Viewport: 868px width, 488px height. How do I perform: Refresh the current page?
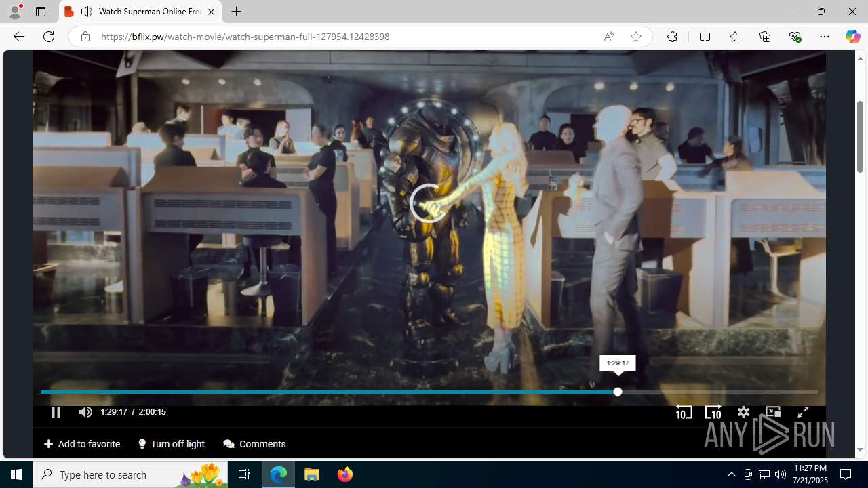click(x=49, y=37)
